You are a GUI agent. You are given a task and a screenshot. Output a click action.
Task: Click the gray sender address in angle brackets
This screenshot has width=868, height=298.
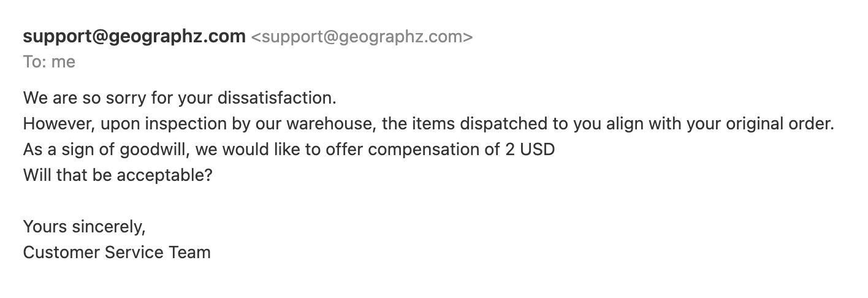click(362, 37)
